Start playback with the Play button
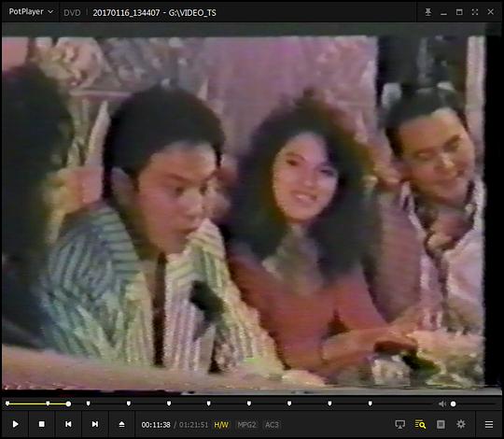The width and height of the screenshot is (504, 439). (x=15, y=424)
